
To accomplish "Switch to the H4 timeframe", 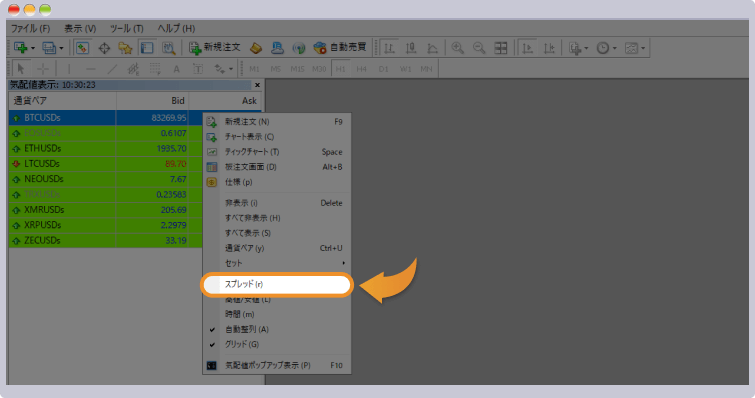I will [x=362, y=69].
